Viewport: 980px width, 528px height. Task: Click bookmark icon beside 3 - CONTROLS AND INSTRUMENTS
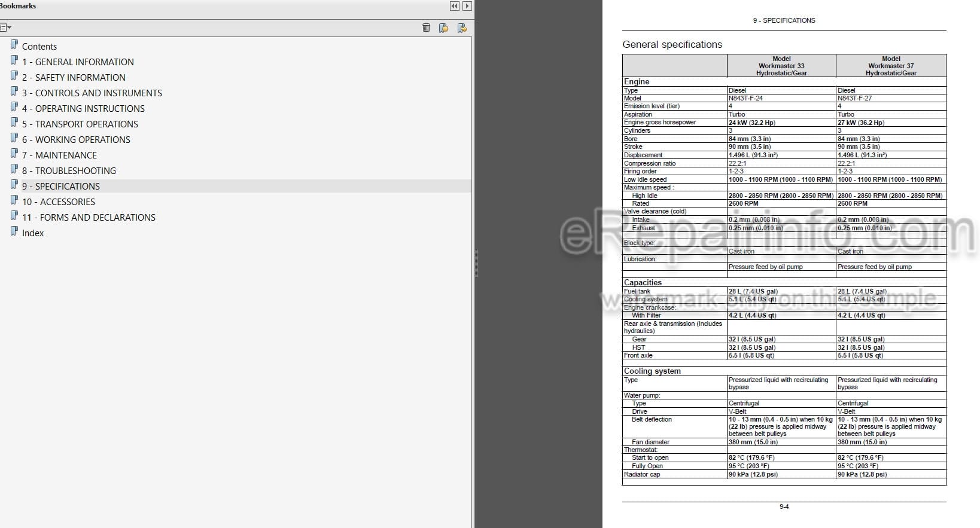14,91
